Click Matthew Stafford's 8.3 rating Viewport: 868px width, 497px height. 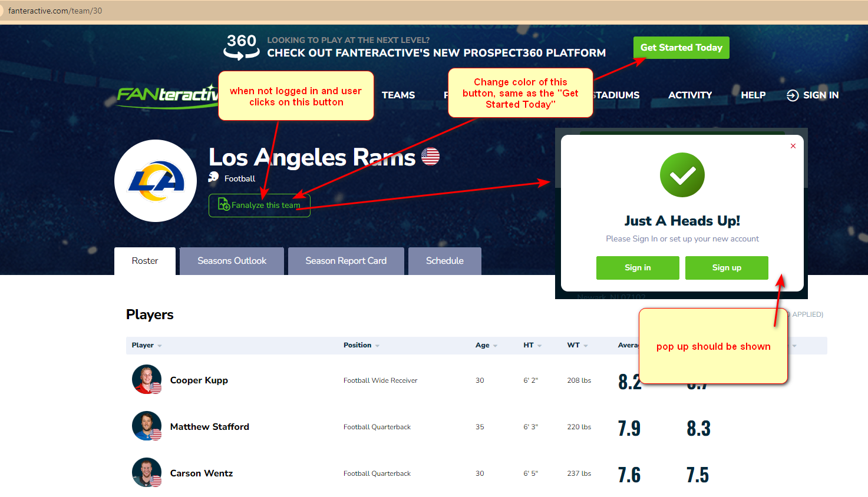click(698, 428)
